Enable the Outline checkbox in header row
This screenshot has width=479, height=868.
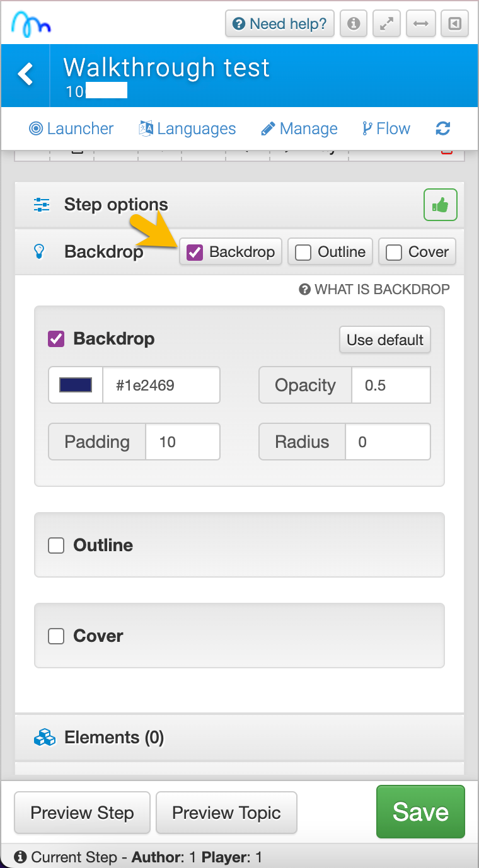click(x=304, y=253)
